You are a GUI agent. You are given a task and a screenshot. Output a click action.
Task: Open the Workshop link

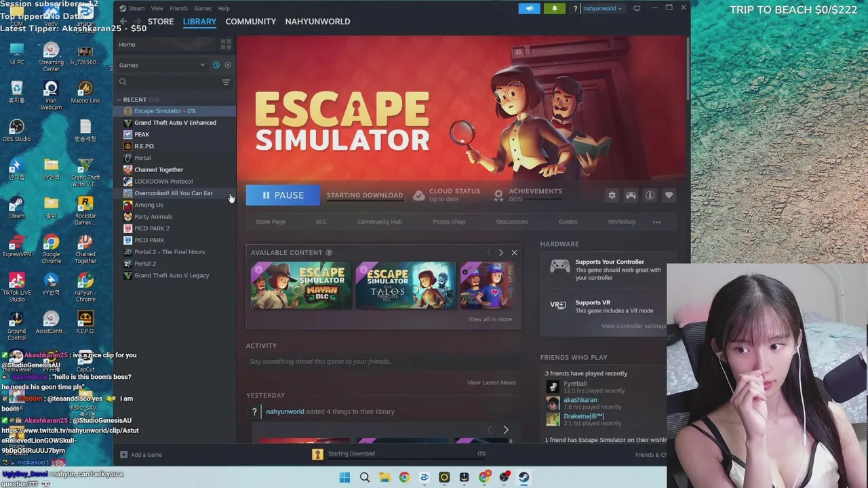[x=622, y=222]
